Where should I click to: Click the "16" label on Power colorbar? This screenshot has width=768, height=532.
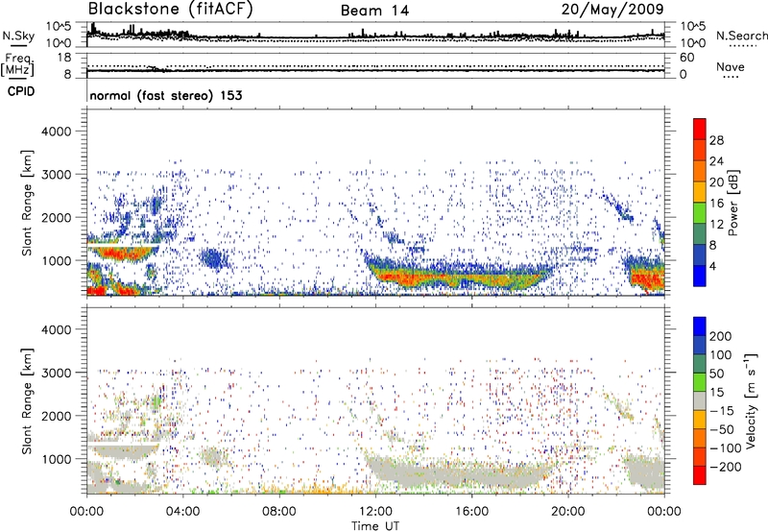click(716, 204)
